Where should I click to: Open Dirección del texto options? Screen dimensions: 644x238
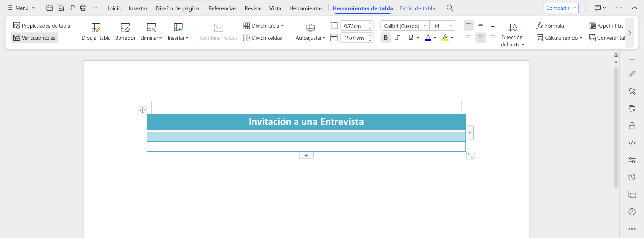pyautogui.click(x=512, y=35)
